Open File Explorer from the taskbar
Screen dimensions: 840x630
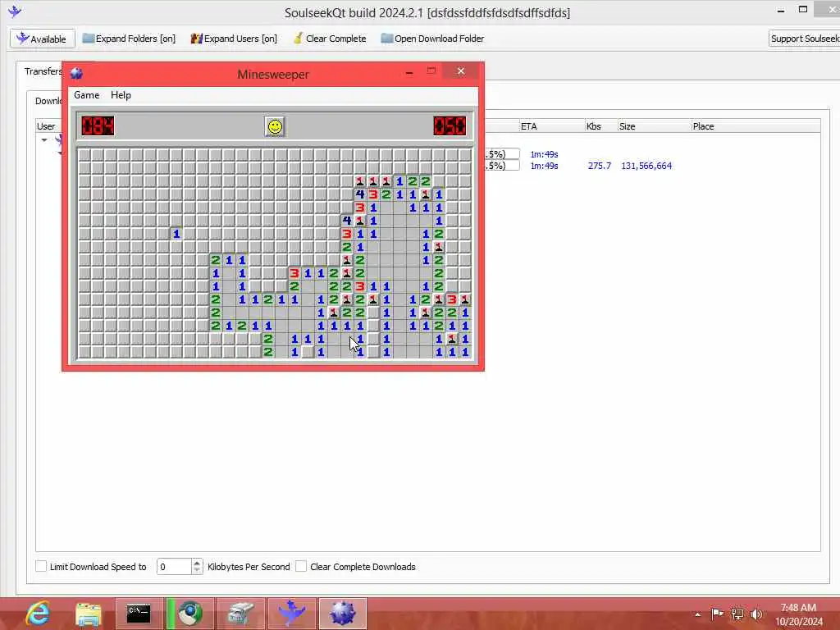[89, 614]
